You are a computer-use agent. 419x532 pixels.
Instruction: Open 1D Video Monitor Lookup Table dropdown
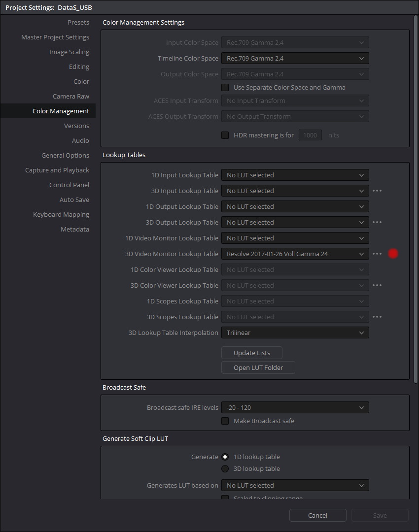[295, 238]
